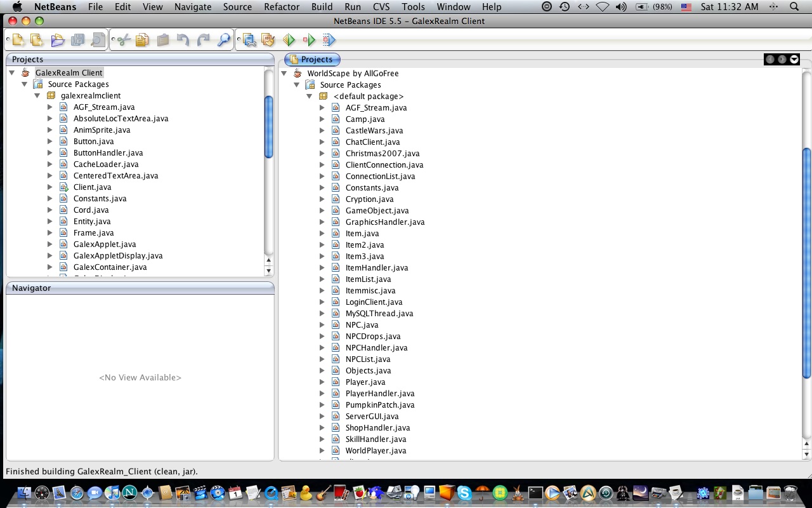812x508 pixels.
Task: Click the scroll tabs left arrow button
Action: 770,59
